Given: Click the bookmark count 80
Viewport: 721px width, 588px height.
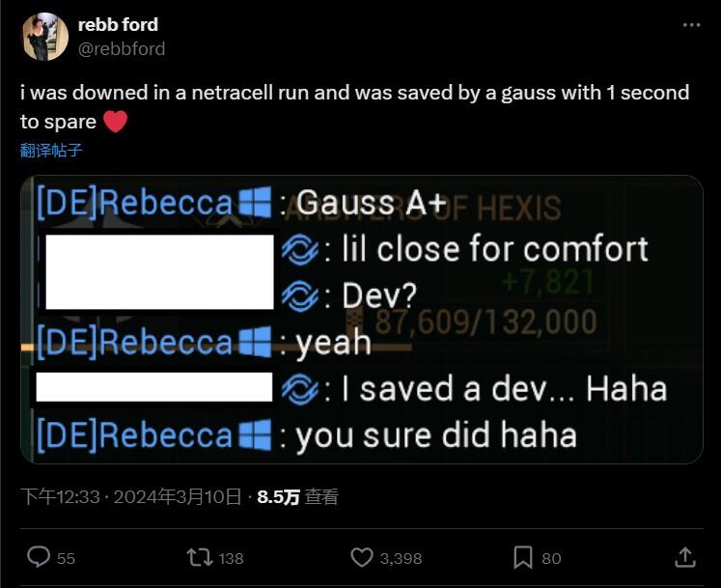Looking at the screenshot, I should pos(551,558).
